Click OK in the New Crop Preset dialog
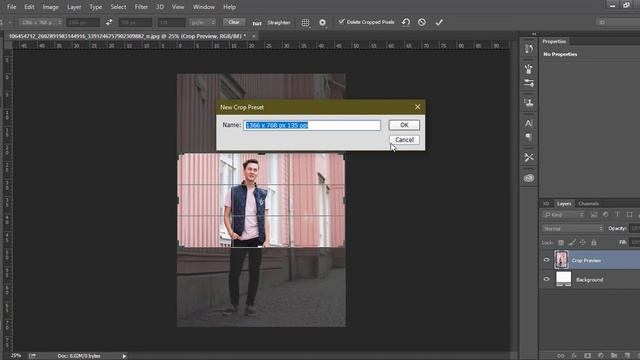This screenshot has width=640, height=360. 404,125
